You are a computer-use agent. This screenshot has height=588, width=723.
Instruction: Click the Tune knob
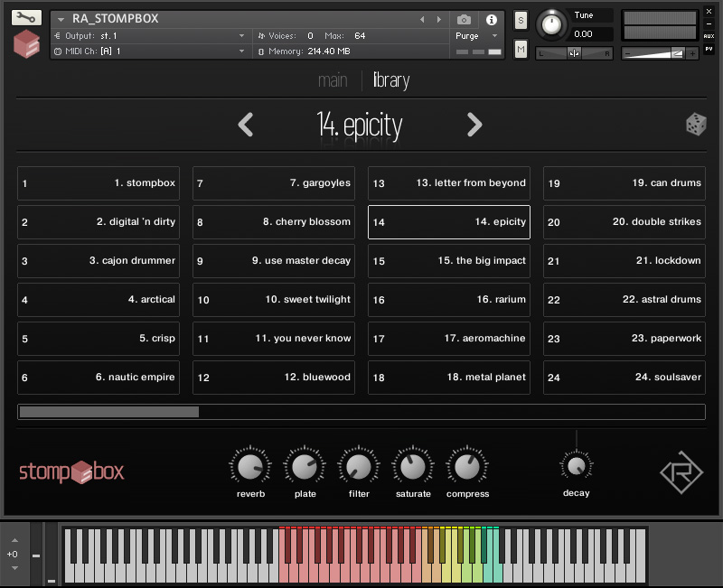tap(551, 24)
